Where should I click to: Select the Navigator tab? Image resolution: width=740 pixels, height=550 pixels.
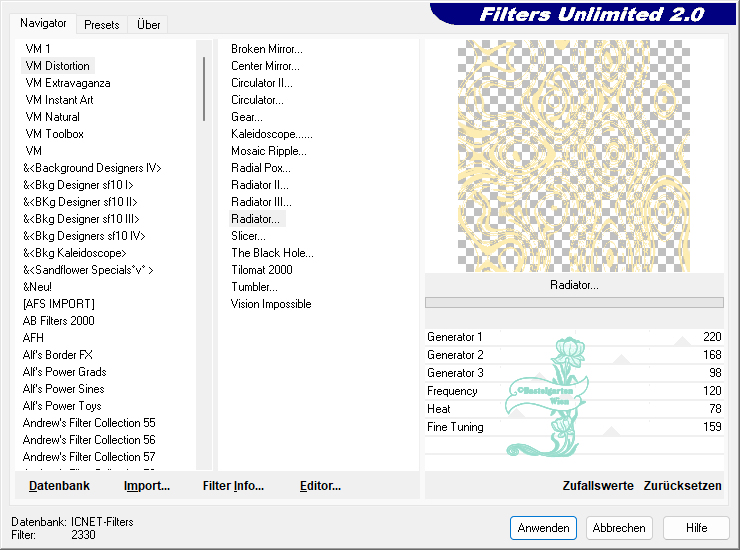pos(43,23)
